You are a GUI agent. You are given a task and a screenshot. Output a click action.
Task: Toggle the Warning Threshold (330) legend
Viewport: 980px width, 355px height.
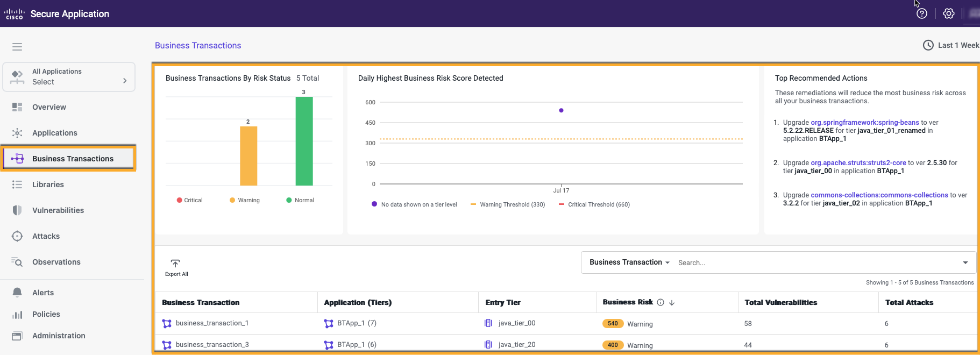pyautogui.click(x=508, y=204)
